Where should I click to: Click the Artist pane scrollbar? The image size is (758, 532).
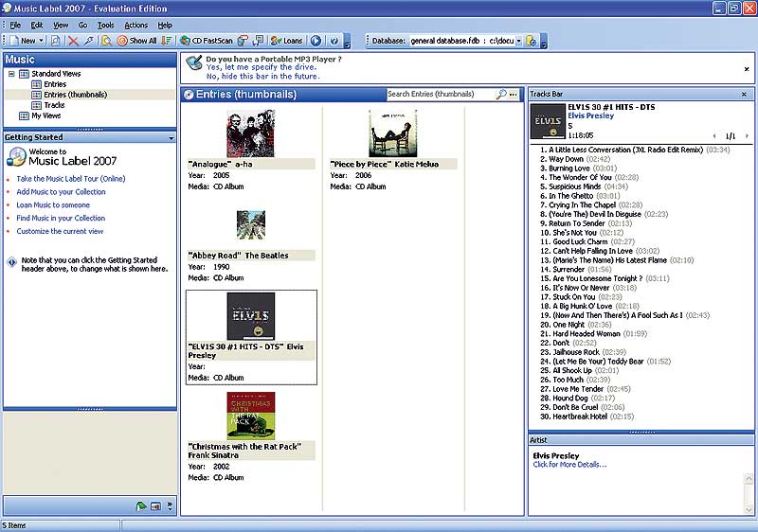pos(749,493)
